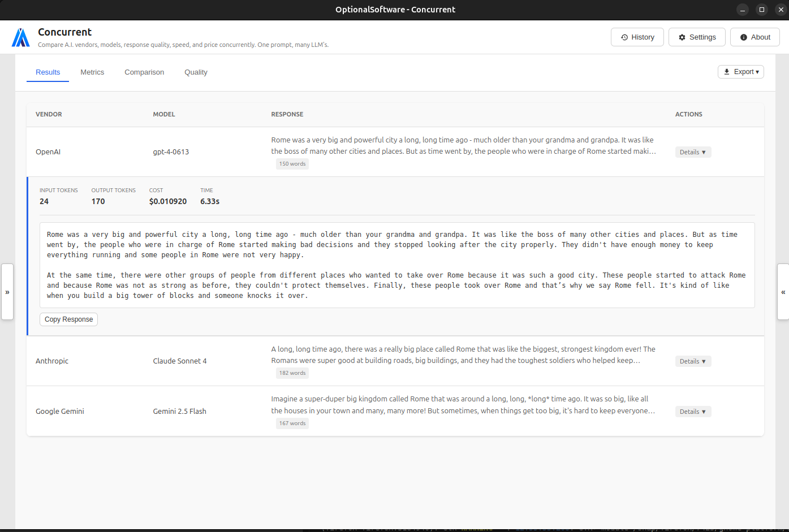789x532 pixels.
Task: Click the 6.33s time value
Action: (x=209, y=201)
